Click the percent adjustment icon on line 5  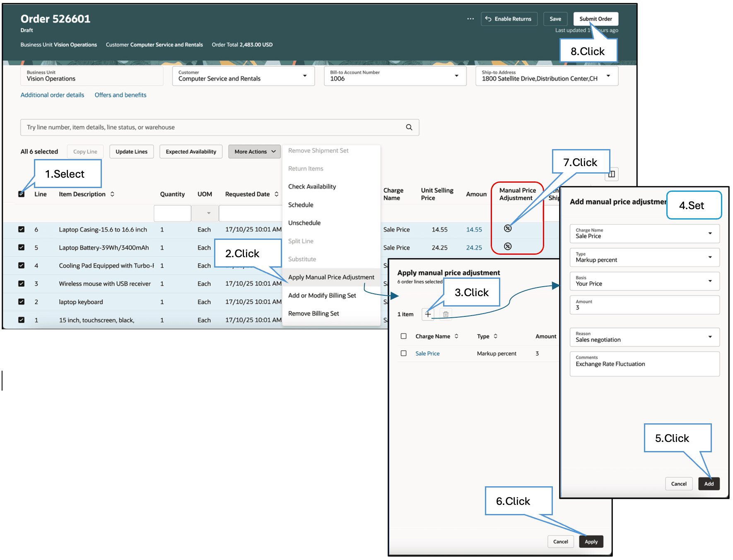(x=508, y=246)
